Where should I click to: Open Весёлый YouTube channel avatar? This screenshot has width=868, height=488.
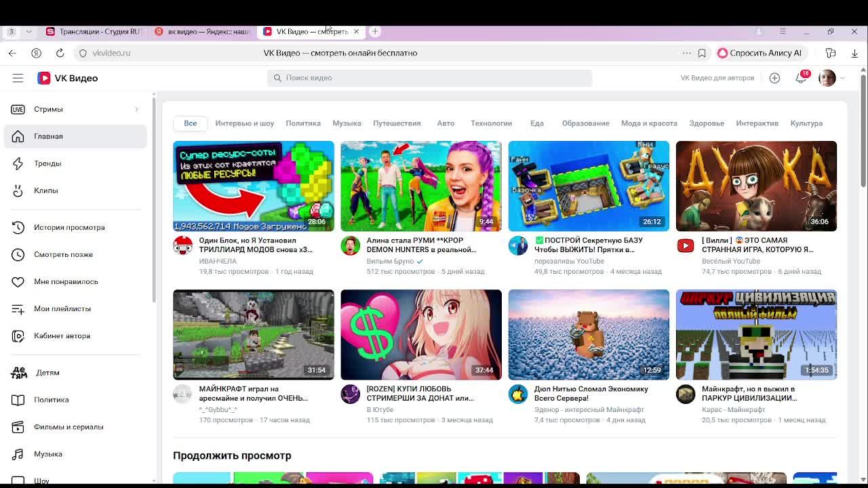coord(685,245)
